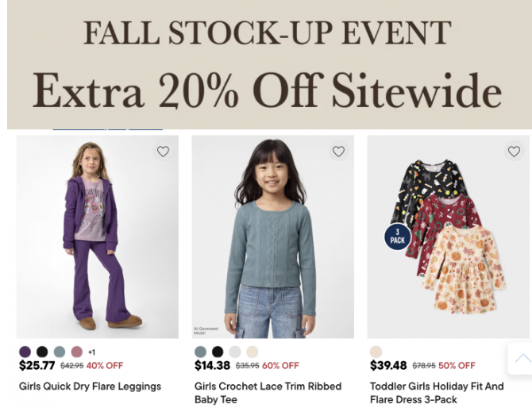Click the purple flare leggings product image
The image size is (532, 408).
(98, 237)
